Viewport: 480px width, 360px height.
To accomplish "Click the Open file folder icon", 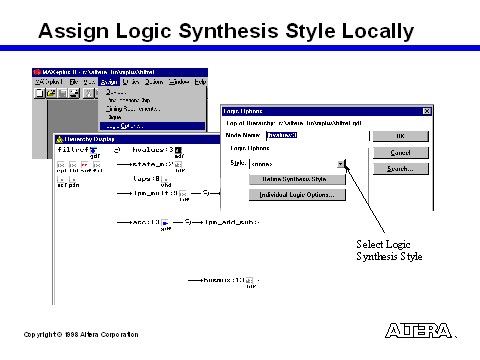I will tap(51, 93).
